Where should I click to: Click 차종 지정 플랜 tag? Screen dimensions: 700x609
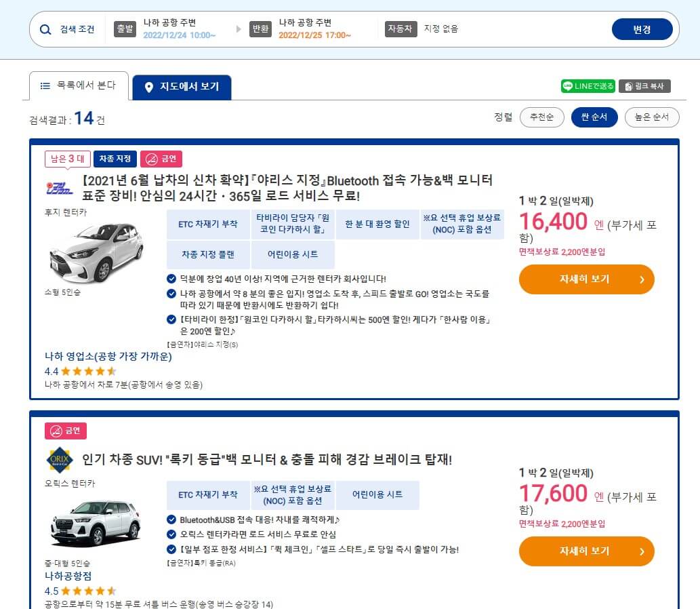(x=208, y=255)
